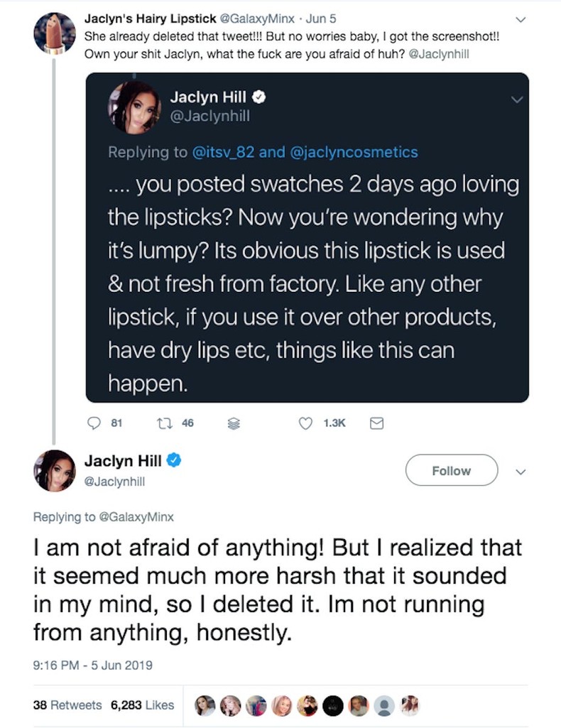Viewport: 561px width, 728px height.
Task: Click the verified badge next to embedded Jaclyn Hill
Action: click(x=260, y=96)
